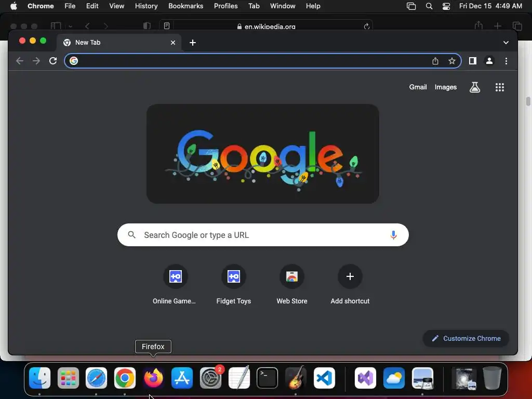
Task: Open the Tab menu
Action: (x=254, y=6)
